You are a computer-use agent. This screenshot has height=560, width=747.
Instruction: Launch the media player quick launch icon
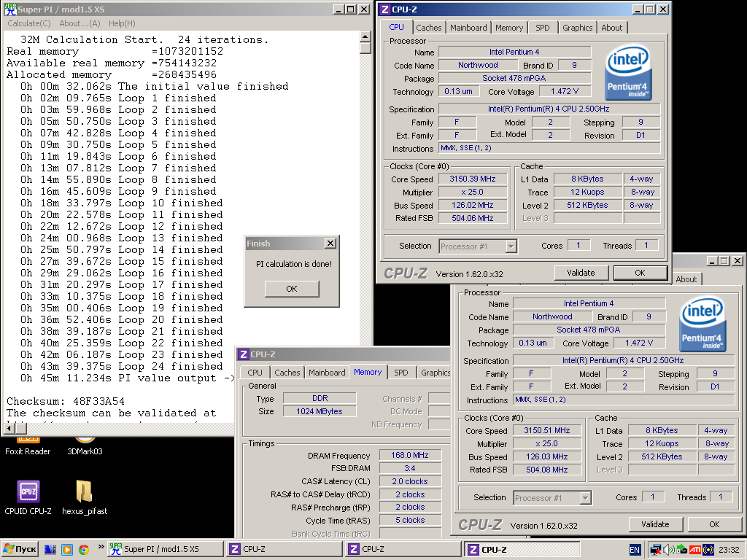point(66,549)
